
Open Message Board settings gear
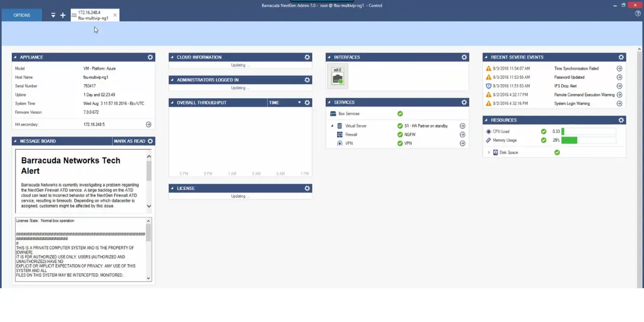click(x=150, y=141)
